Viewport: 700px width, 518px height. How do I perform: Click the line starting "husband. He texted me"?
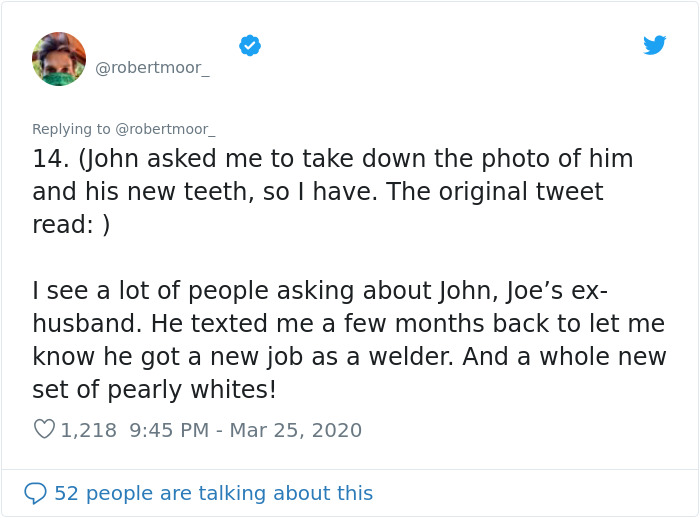click(x=348, y=324)
